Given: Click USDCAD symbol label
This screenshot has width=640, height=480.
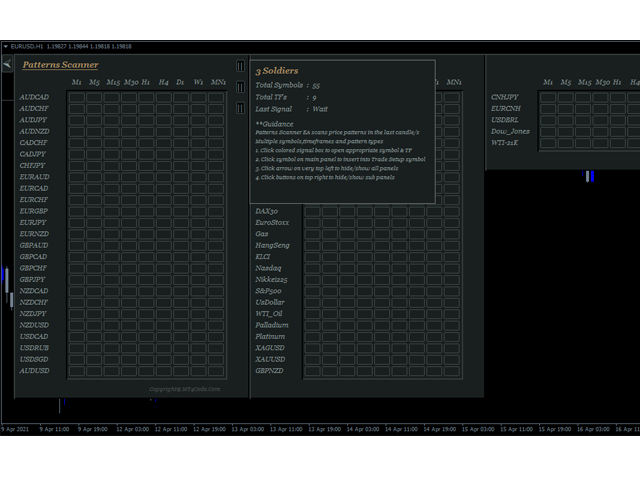Looking at the screenshot, I should [34, 337].
